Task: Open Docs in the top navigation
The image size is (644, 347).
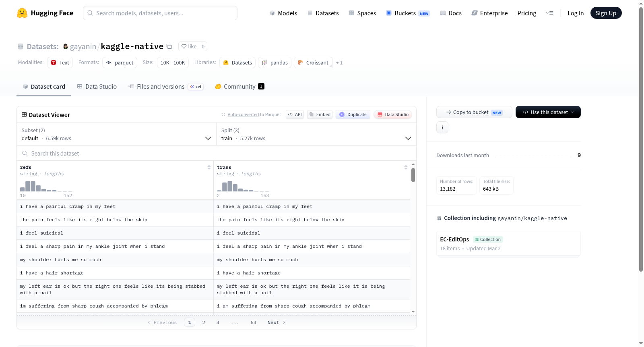Action: point(451,13)
